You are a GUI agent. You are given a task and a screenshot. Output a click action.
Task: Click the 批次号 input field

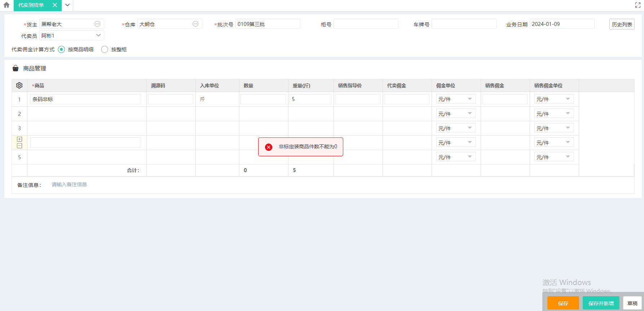(x=268, y=24)
